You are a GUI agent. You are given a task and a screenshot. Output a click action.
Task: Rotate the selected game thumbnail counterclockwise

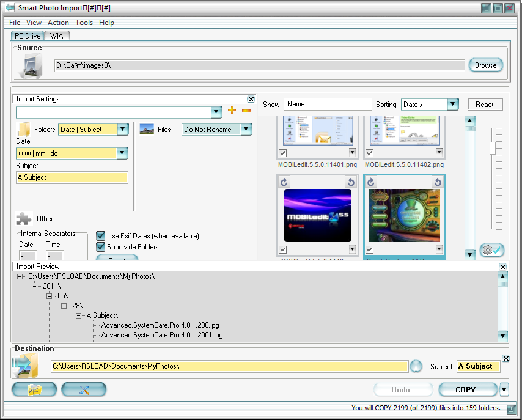pyautogui.click(x=438, y=182)
